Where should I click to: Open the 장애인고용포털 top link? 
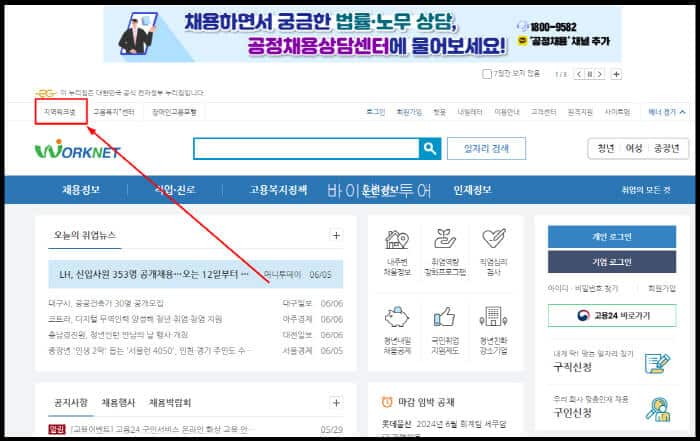point(174,112)
